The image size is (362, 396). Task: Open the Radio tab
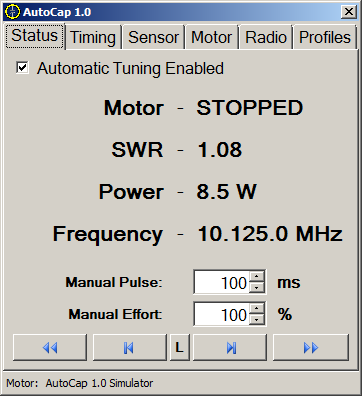[266, 37]
